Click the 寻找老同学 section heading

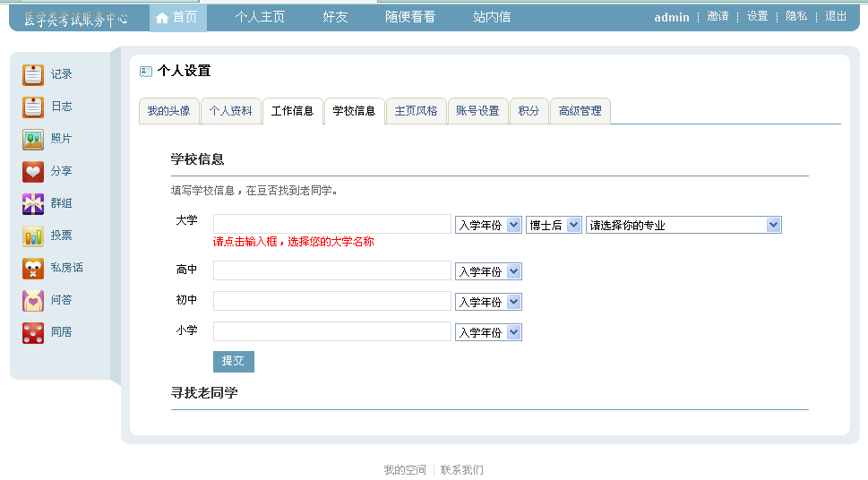click(204, 393)
